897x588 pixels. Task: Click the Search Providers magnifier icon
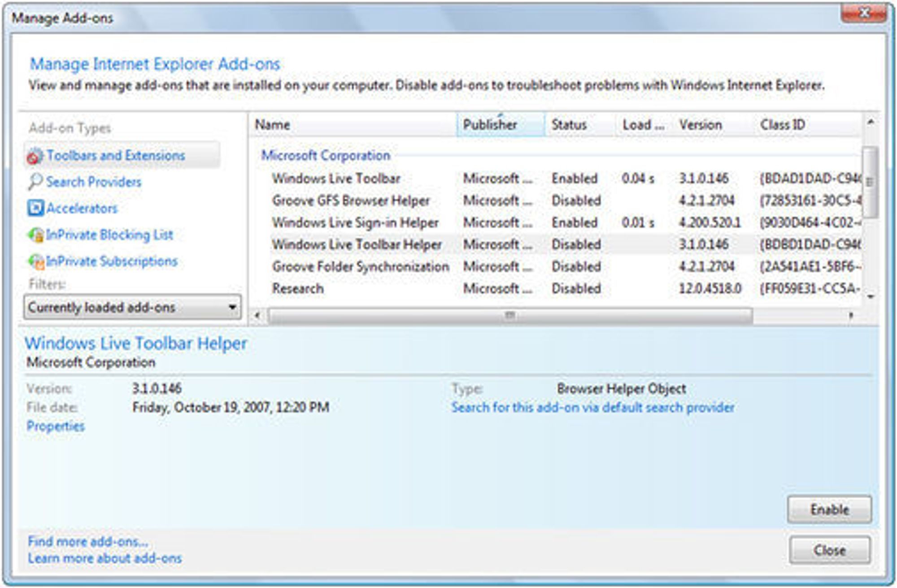pos(35,182)
